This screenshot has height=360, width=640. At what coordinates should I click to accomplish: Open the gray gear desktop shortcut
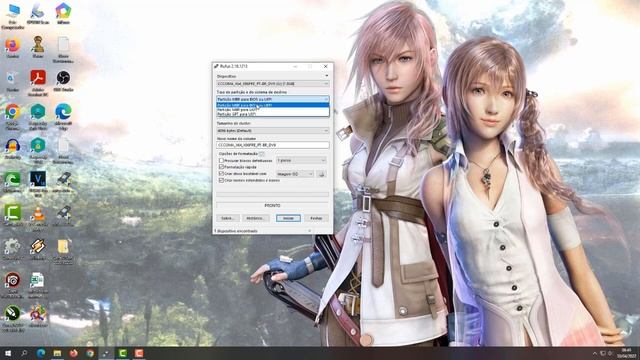(x=13, y=249)
